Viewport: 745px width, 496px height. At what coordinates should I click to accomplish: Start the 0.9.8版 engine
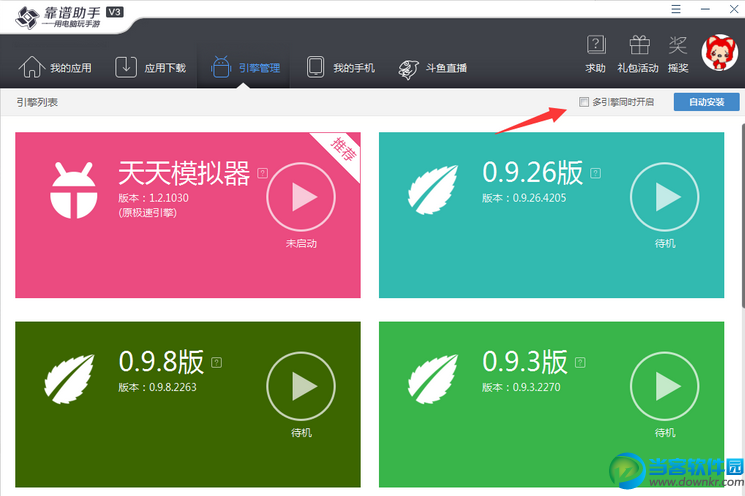pyautogui.click(x=301, y=386)
